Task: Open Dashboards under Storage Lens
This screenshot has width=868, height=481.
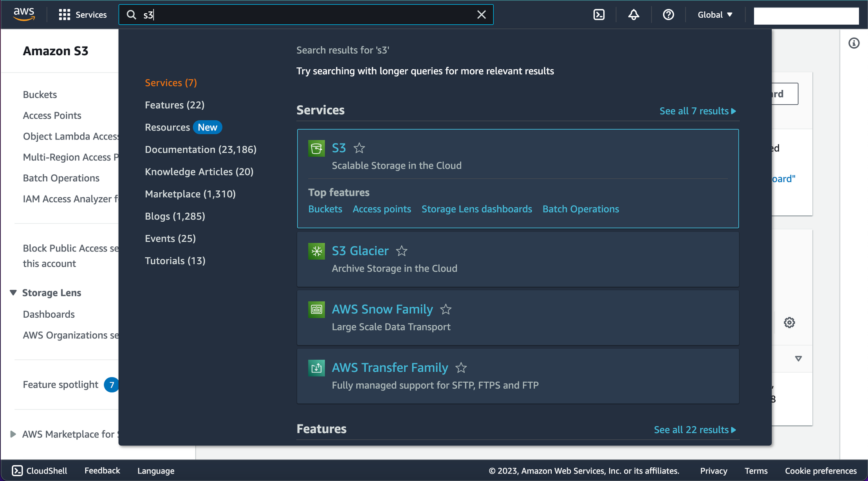Action: (x=49, y=315)
